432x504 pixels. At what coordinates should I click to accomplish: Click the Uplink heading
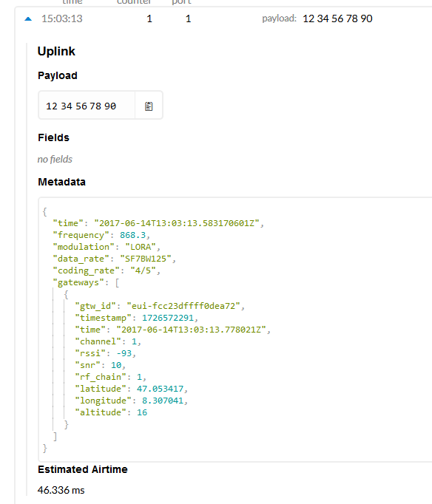click(56, 52)
